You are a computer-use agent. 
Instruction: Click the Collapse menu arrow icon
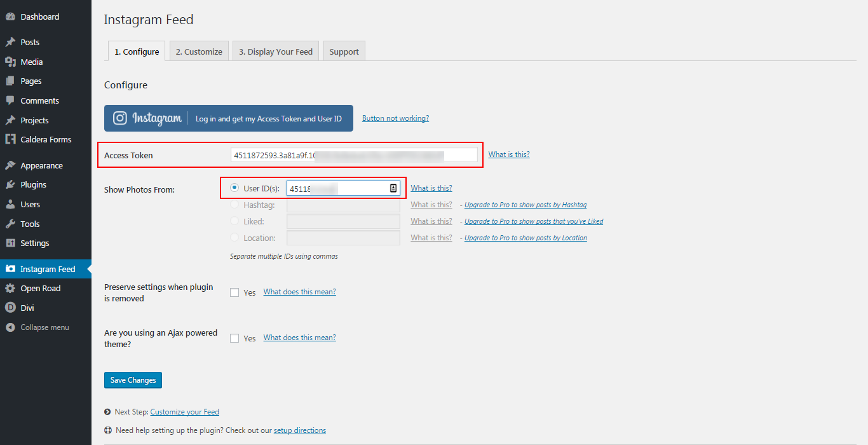point(10,328)
